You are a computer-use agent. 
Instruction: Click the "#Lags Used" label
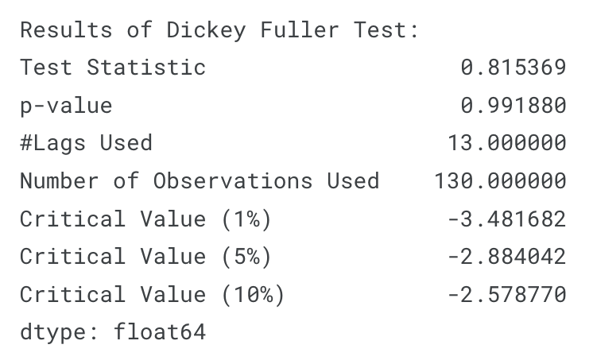(86, 143)
